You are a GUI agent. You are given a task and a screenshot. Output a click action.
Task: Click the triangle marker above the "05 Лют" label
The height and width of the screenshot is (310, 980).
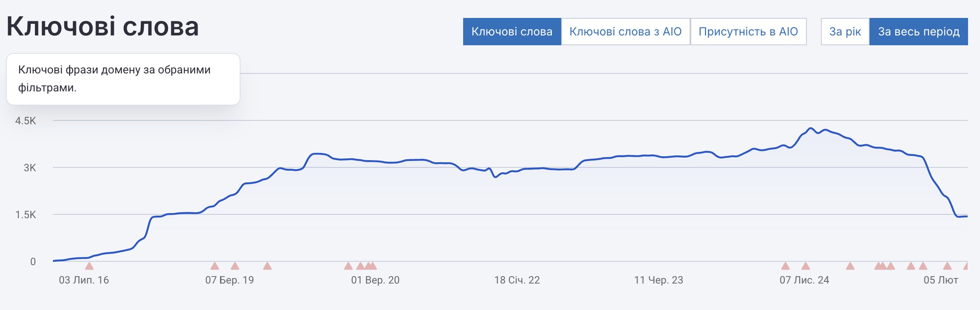point(947,266)
